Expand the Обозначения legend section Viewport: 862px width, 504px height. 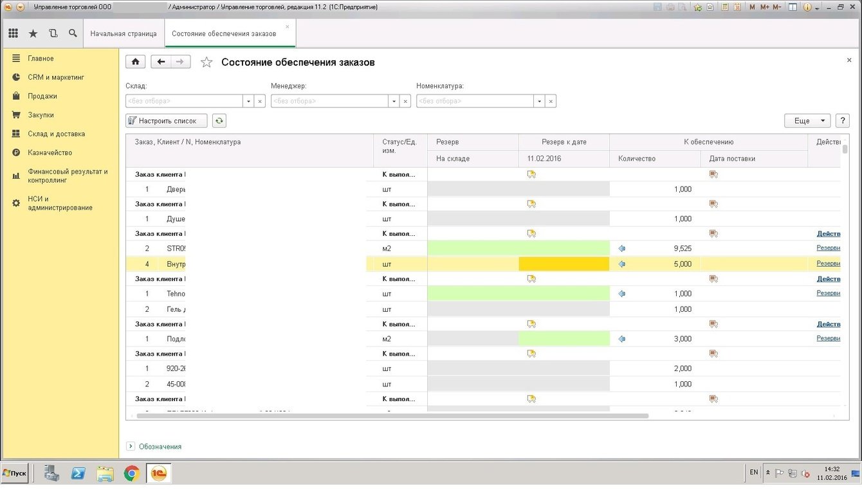131,446
